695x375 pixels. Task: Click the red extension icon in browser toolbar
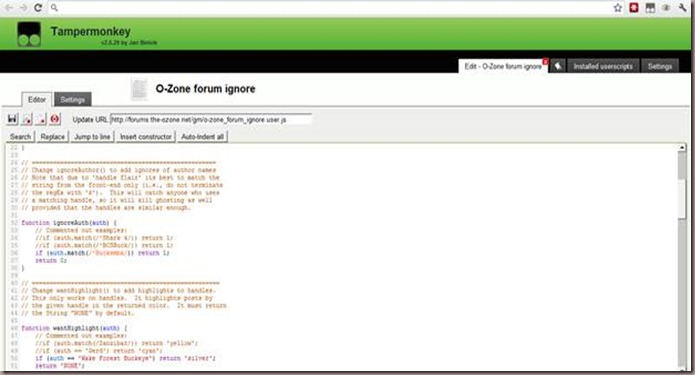tap(634, 8)
